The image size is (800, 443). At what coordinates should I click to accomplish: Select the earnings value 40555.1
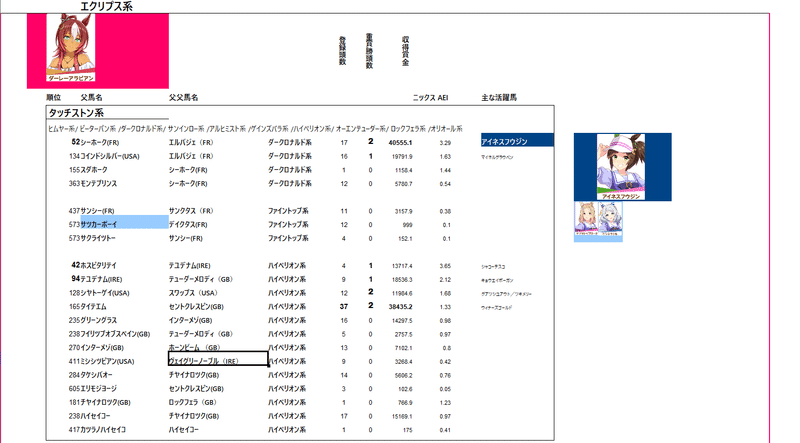(400, 143)
